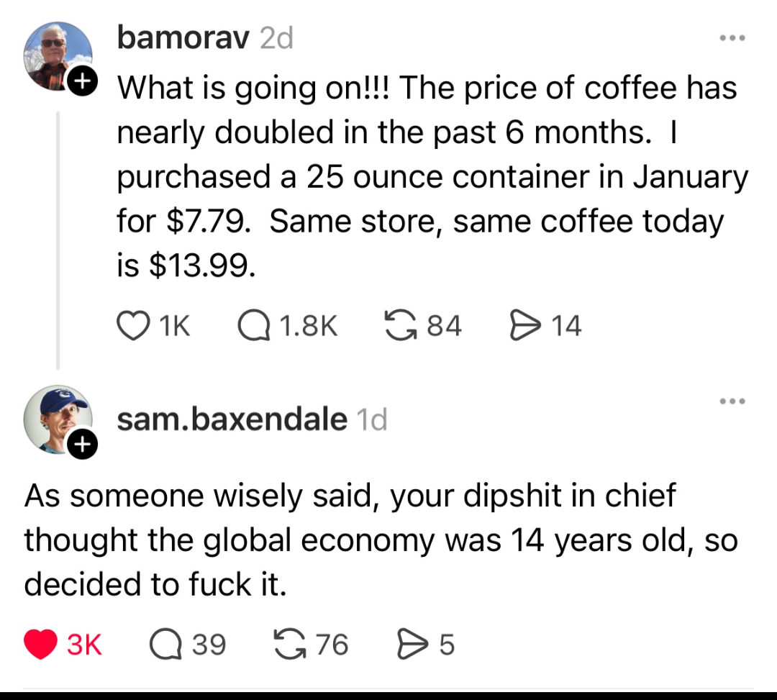Open sam.baxendale's profile from username
777x700 pixels.
(231, 419)
